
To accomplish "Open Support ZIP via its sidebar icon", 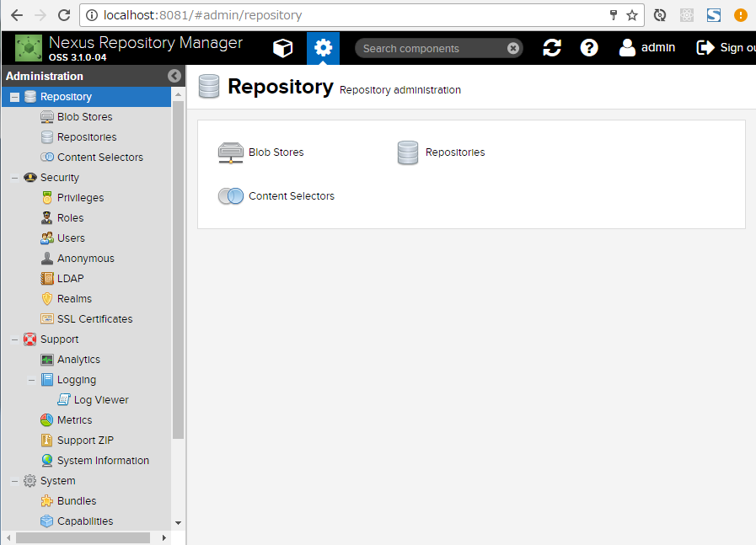I will click(x=47, y=440).
